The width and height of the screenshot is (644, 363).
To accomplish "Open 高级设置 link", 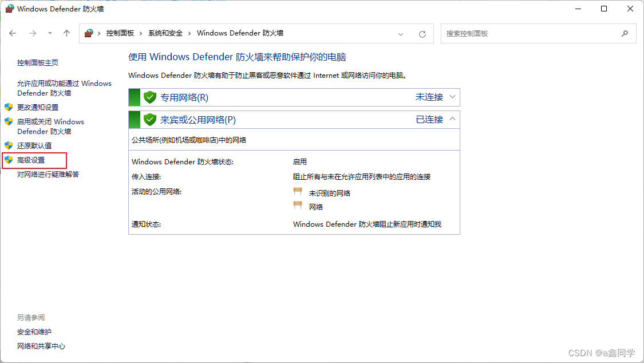I will (x=31, y=160).
